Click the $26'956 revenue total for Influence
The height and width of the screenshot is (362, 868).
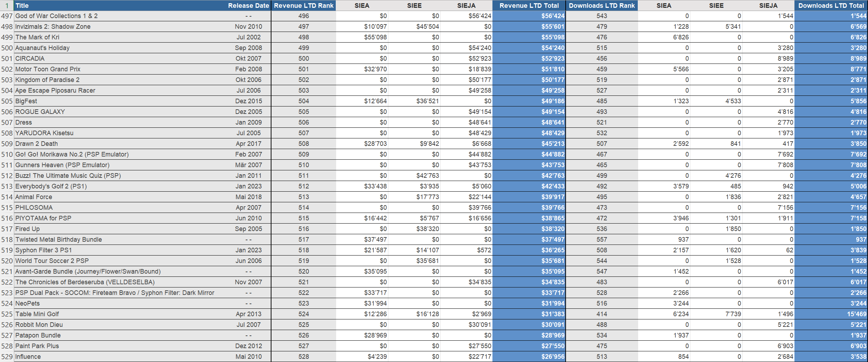tap(552, 357)
